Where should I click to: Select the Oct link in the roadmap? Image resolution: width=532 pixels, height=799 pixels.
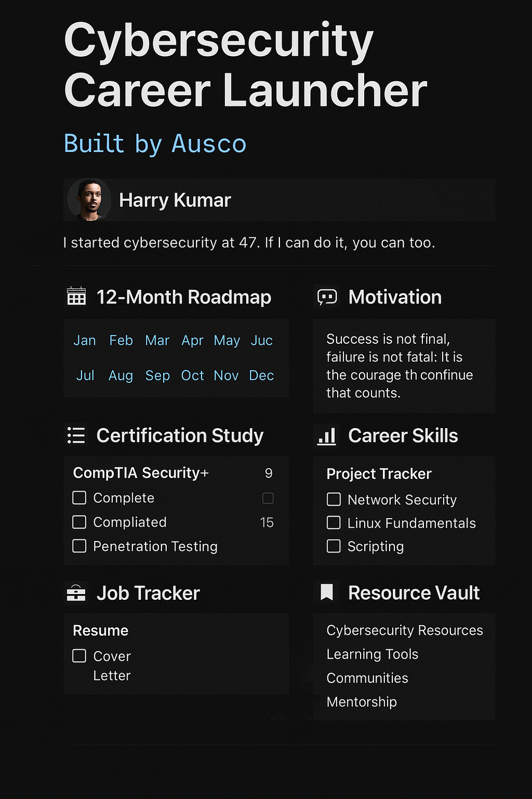click(x=192, y=376)
